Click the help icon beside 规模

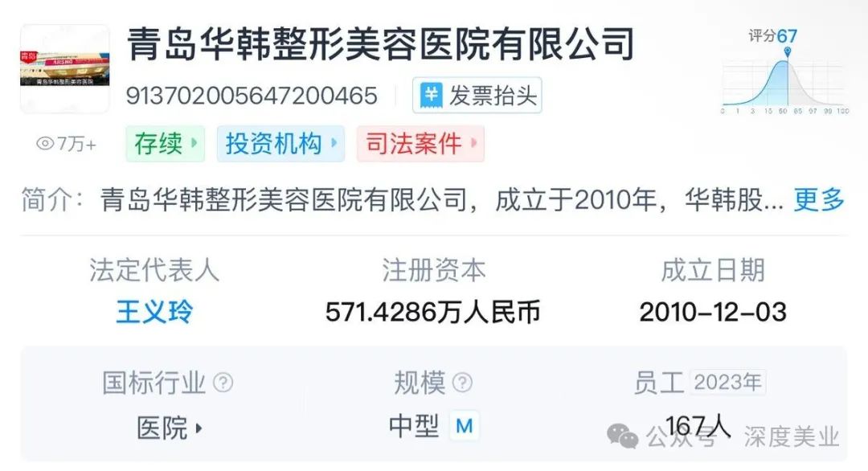click(x=462, y=383)
